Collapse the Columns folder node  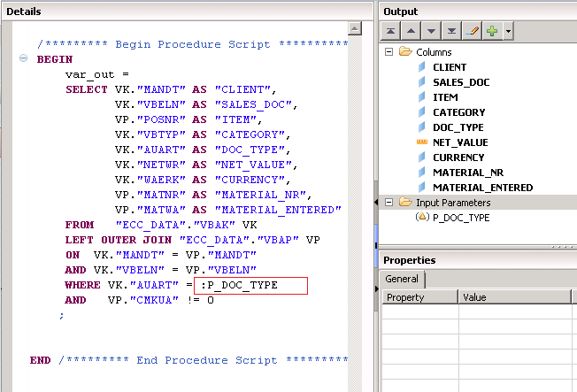389,52
